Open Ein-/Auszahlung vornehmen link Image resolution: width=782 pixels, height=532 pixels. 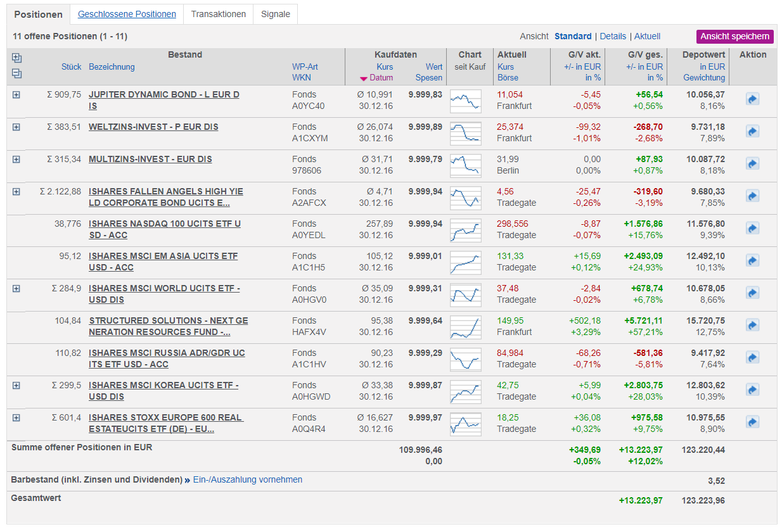pyautogui.click(x=248, y=479)
